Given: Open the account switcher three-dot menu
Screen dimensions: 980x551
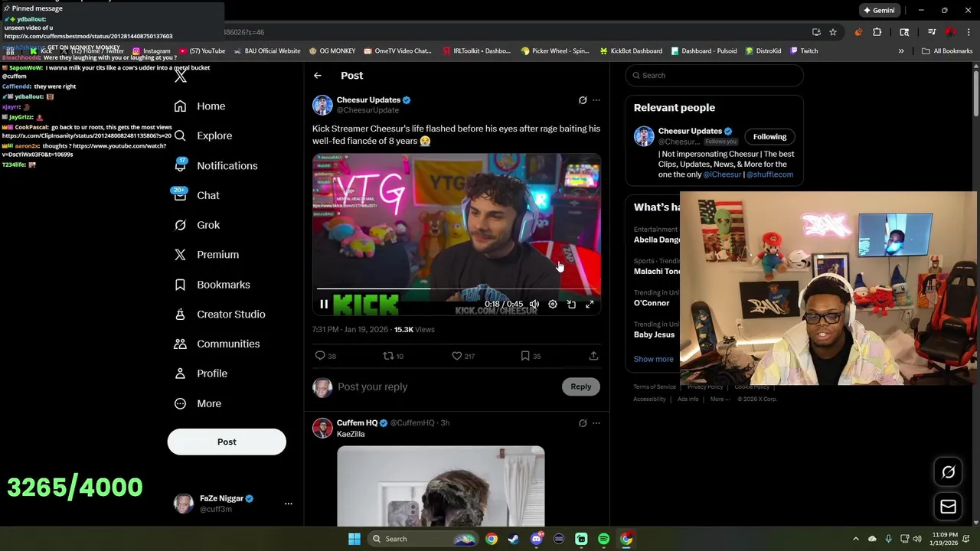Looking at the screenshot, I should pos(289,504).
